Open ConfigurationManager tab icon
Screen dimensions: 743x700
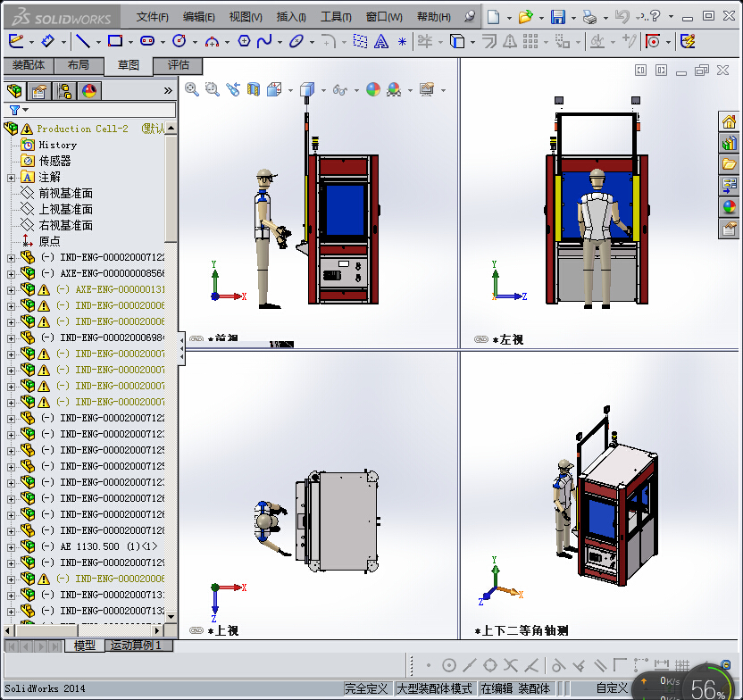[64, 90]
